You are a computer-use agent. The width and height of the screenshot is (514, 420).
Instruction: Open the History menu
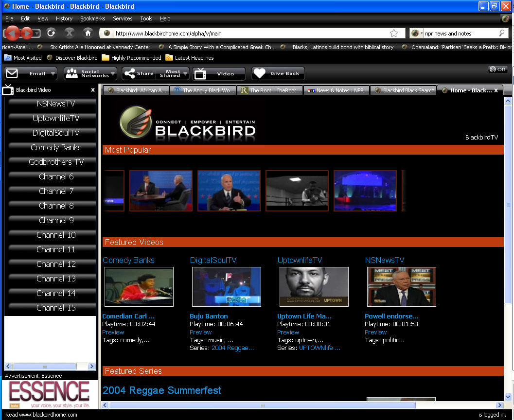64,18
